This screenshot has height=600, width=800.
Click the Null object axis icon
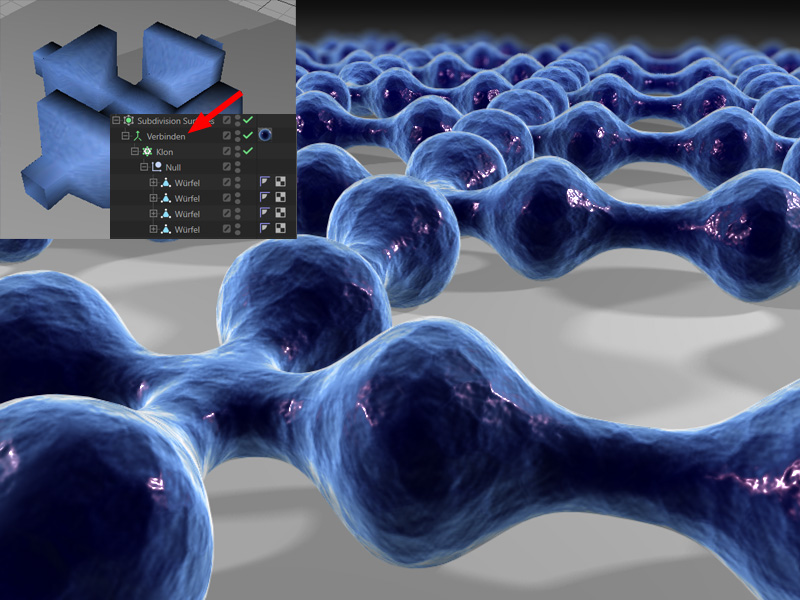[x=157, y=167]
